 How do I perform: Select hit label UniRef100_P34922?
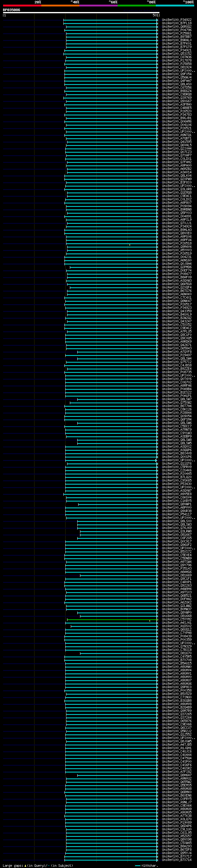coord(177,20)
